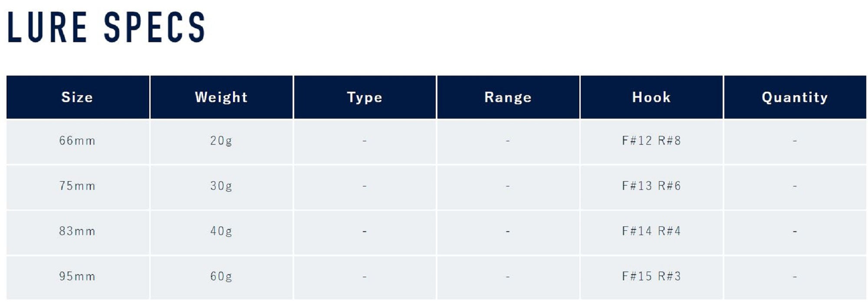Select the Weight column header
The width and height of the screenshot is (868, 302).
pos(221,97)
